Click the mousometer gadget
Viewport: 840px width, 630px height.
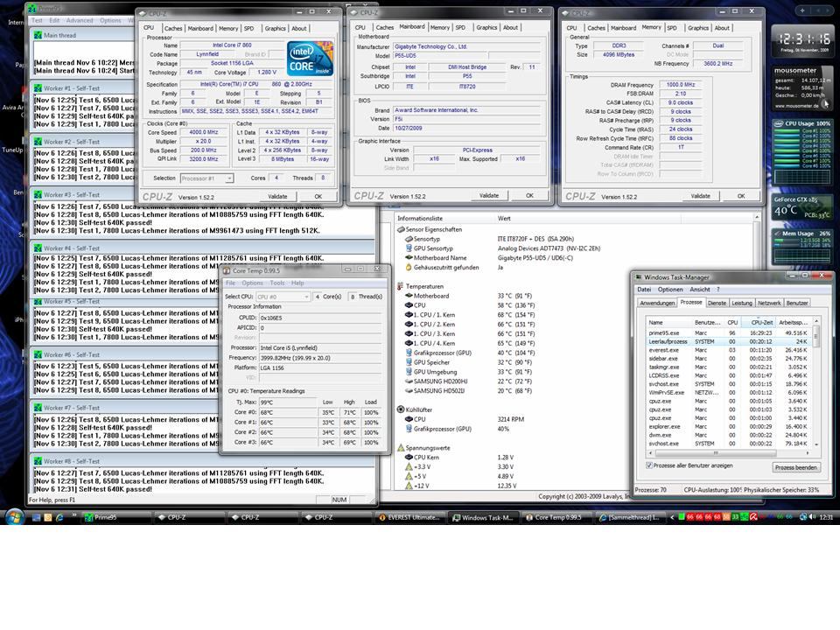[x=802, y=87]
